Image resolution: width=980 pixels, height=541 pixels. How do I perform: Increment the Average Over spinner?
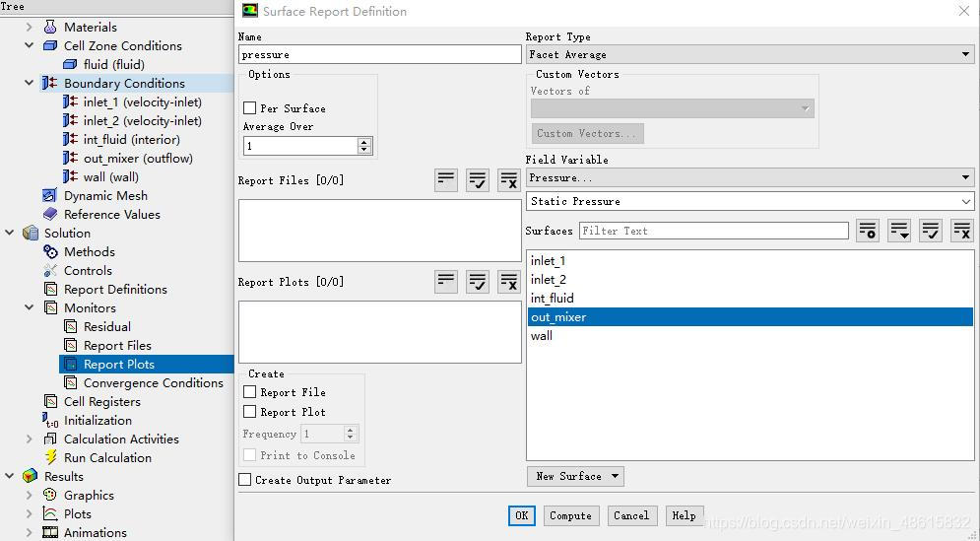(364, 142)
